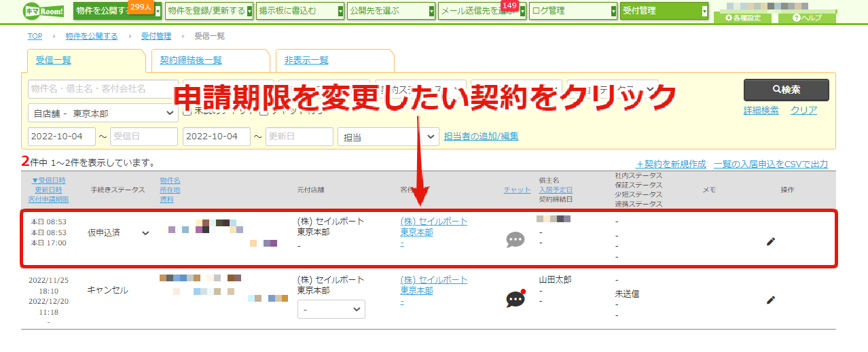Click 東京本部 link in 仮申込済 row

click(x=416, y=232)
